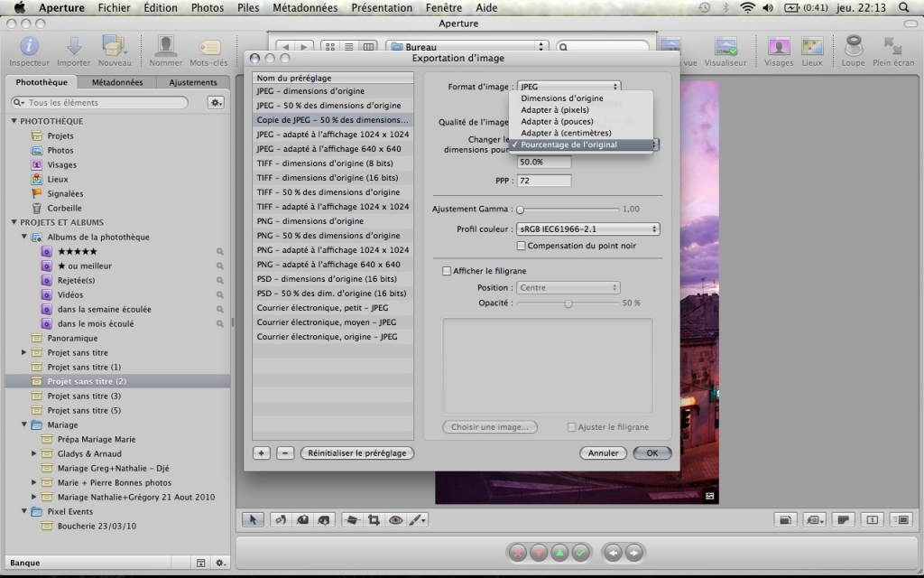Click Réinitialiser le préréglage button
The height and width of the screenshot is (578, 924).
[x=357, y=453]
